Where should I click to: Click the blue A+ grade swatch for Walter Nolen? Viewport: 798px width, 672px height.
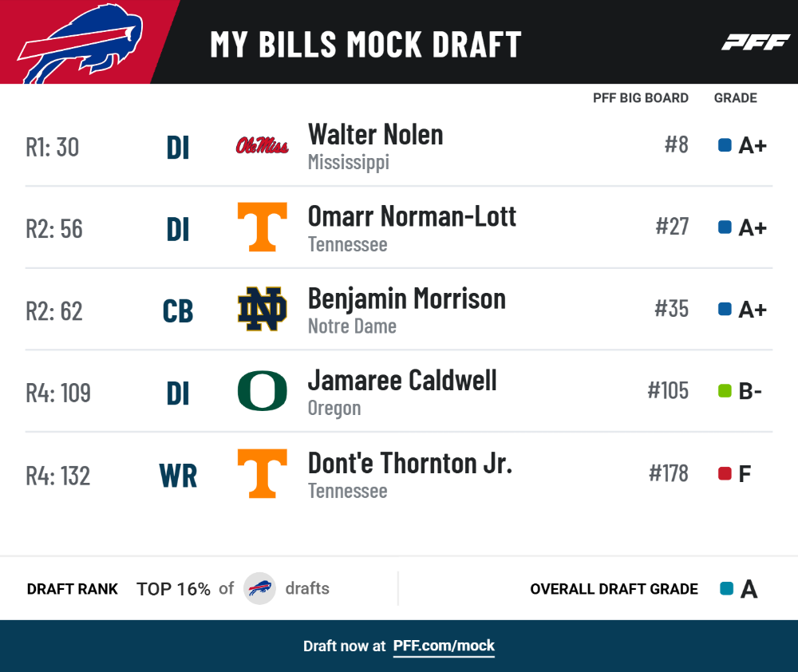725,145
